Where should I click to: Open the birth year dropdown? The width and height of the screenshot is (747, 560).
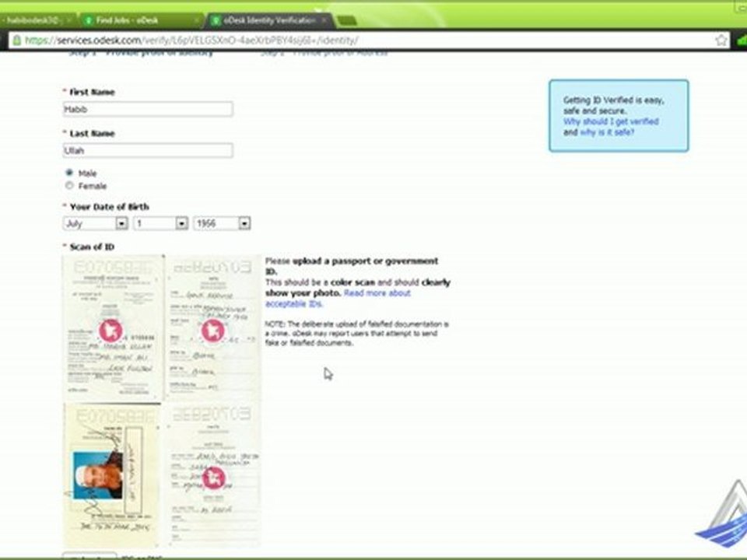coord(222,223)
